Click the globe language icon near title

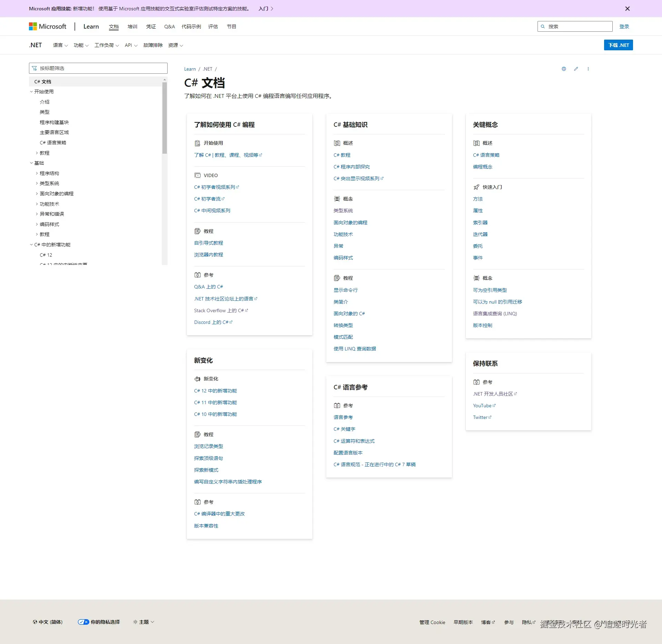(x=564, y=69)
